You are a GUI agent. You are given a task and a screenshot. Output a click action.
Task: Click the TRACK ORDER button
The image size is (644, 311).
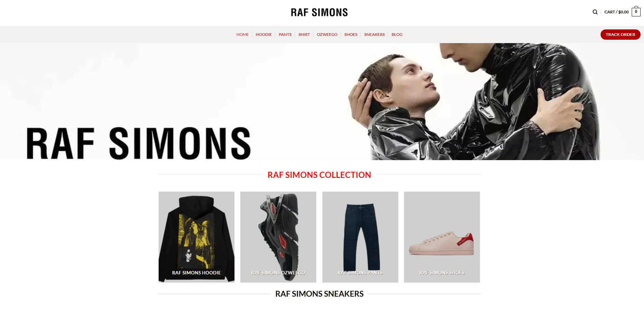620,35
